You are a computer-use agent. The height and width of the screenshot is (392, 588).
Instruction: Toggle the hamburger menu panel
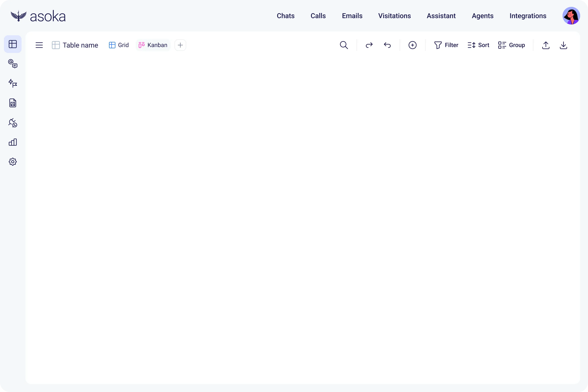(39, 45)
